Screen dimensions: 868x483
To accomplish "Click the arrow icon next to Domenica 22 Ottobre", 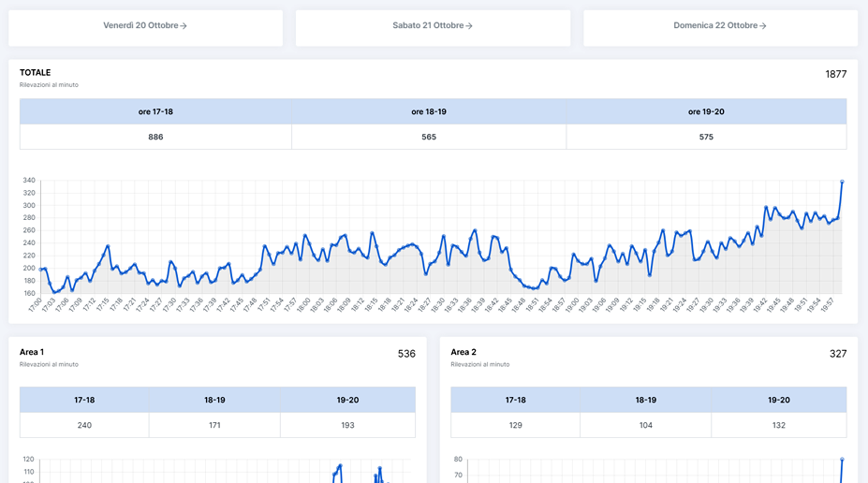I will 763,26.
